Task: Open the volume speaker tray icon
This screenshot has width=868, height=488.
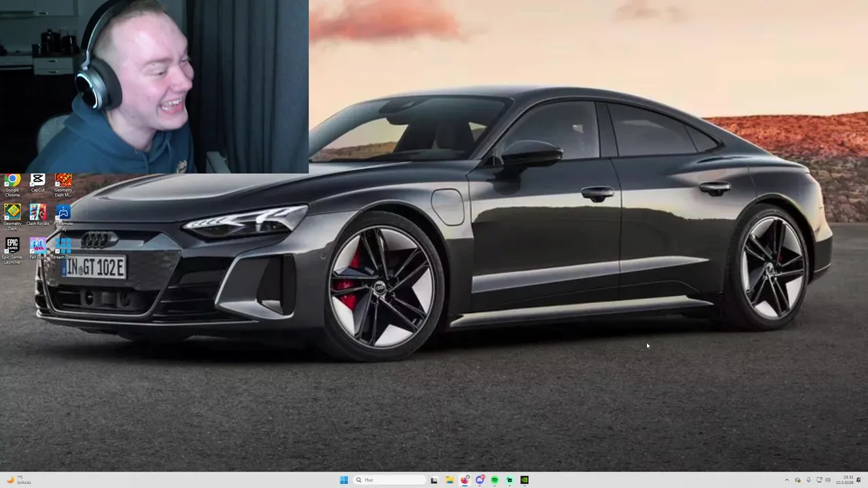Action: click(828, 480)
